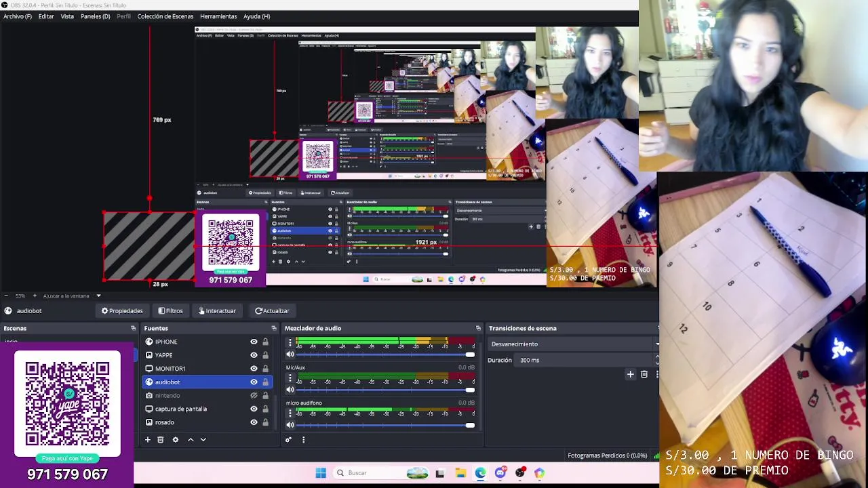This screenshot has height=488, width=868.
Task: Remove scene transition with trash icon
Action: click(644, 374)
